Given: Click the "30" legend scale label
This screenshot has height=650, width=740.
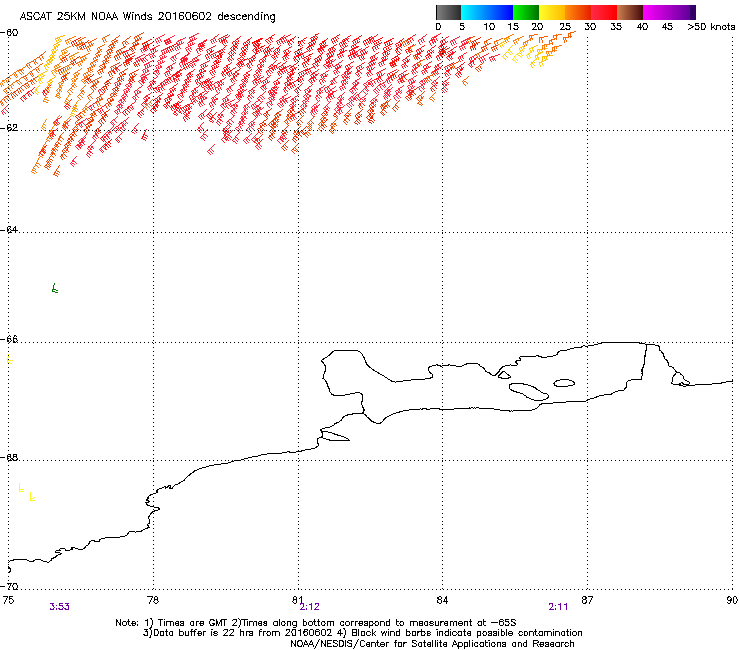Looking at the screenshot, I should click(590, 27).
